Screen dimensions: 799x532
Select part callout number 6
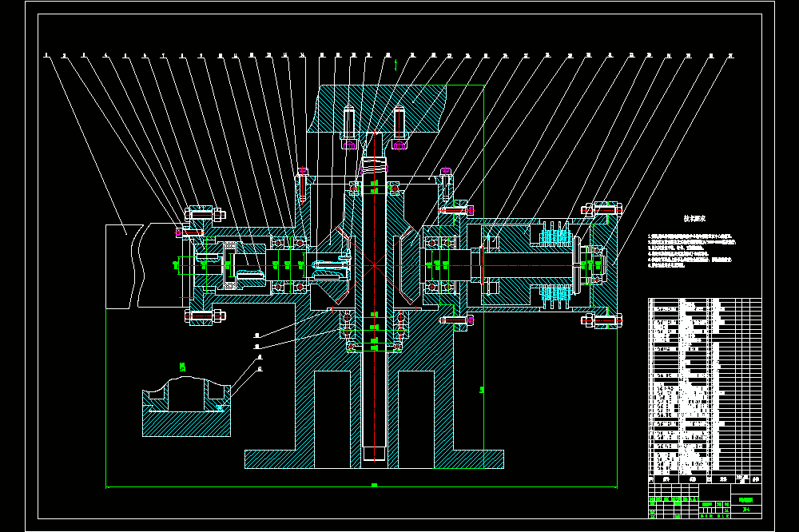pos(144,56)
